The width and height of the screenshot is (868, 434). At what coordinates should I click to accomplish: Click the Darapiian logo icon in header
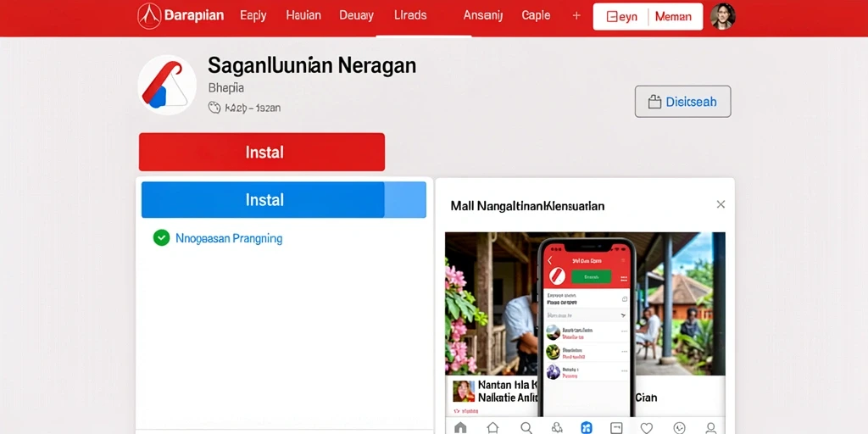tap(149, 16)
